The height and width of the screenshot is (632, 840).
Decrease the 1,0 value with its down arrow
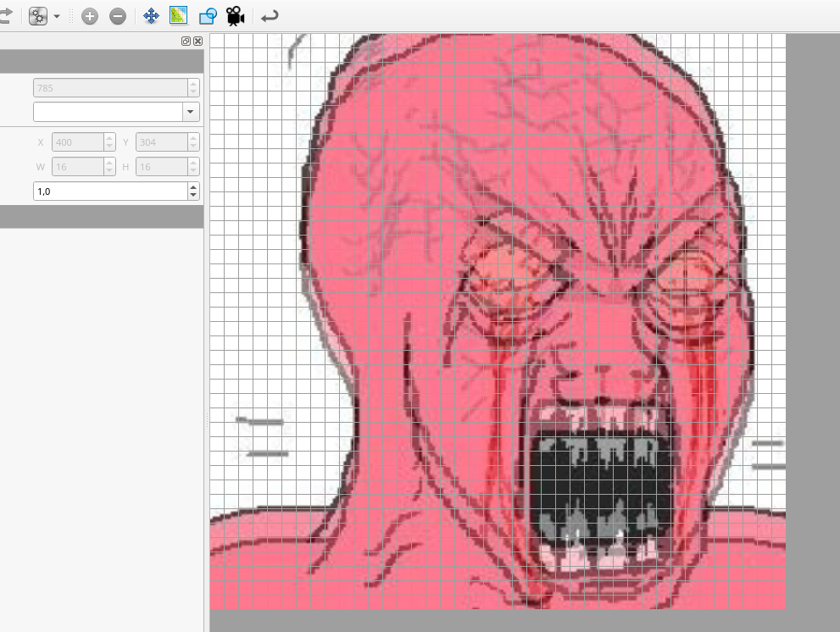click(x=193, y=196)
